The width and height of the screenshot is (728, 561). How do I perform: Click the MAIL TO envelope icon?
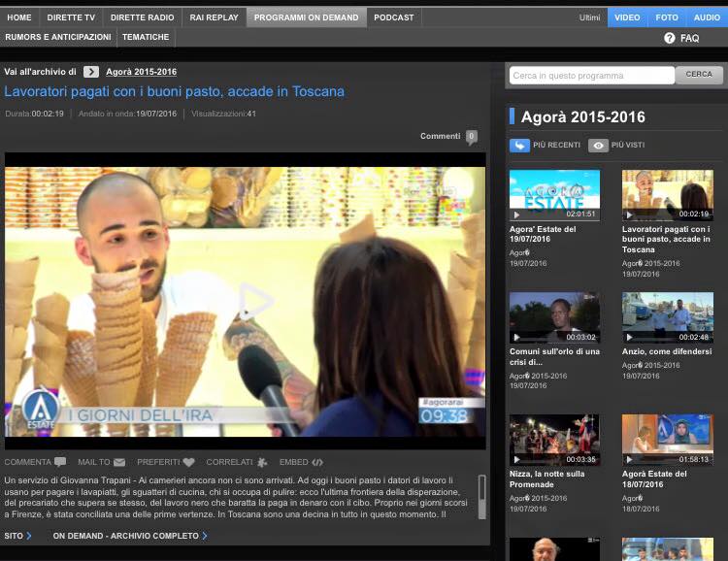[119, 462]
